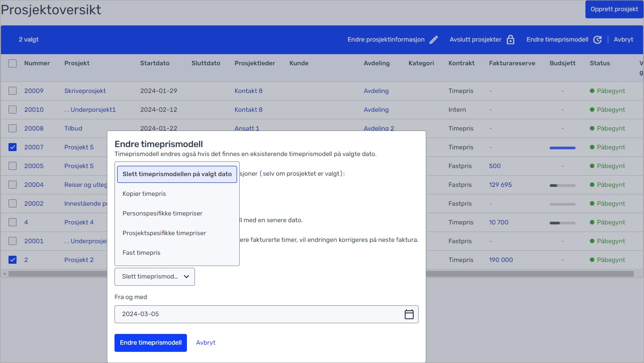Select Slett timeprismodellen på valgt dato option
This screenshot has height=363, width=644.
177,174
